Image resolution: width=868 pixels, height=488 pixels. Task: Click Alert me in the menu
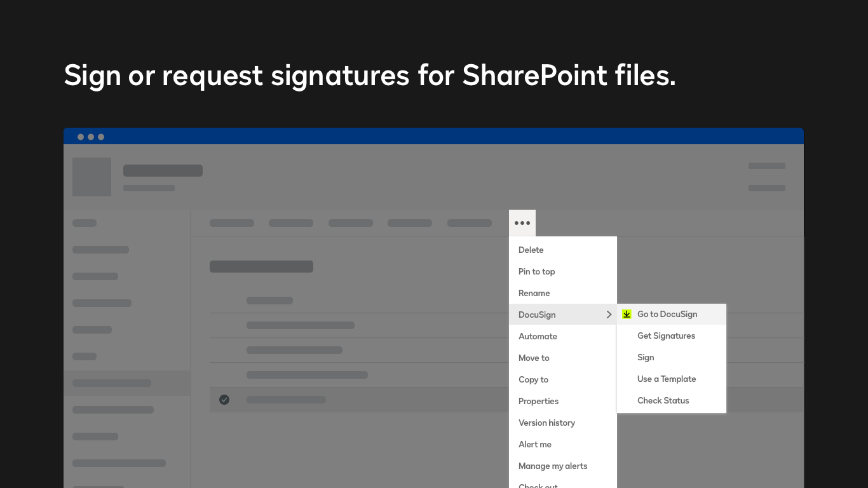coord(534,444)
